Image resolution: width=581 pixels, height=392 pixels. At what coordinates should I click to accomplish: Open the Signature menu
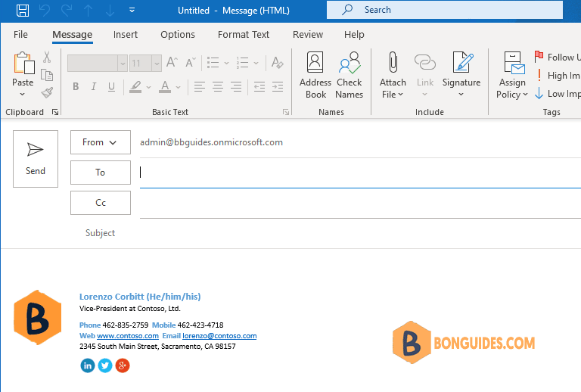(461, 76)
